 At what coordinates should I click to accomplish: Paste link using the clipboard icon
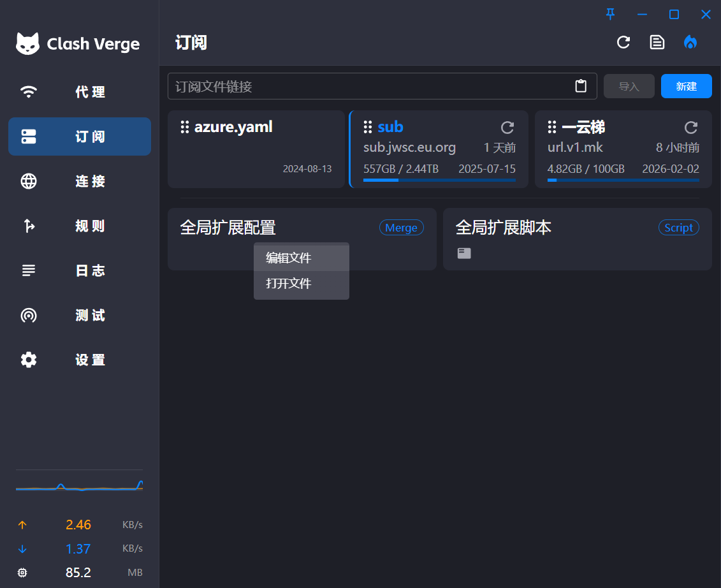[581, 85]
